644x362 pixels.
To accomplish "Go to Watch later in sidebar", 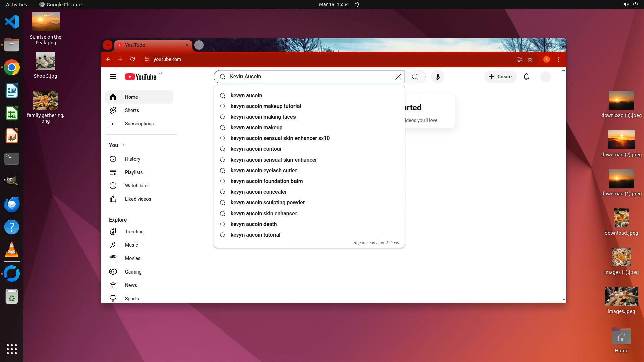I will [137, 186].
